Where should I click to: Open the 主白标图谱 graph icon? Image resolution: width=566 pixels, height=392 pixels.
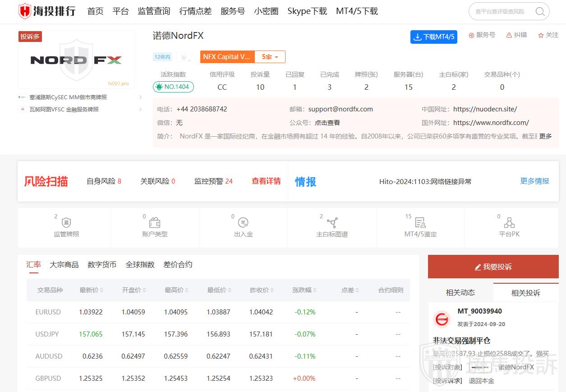[332, 223]
